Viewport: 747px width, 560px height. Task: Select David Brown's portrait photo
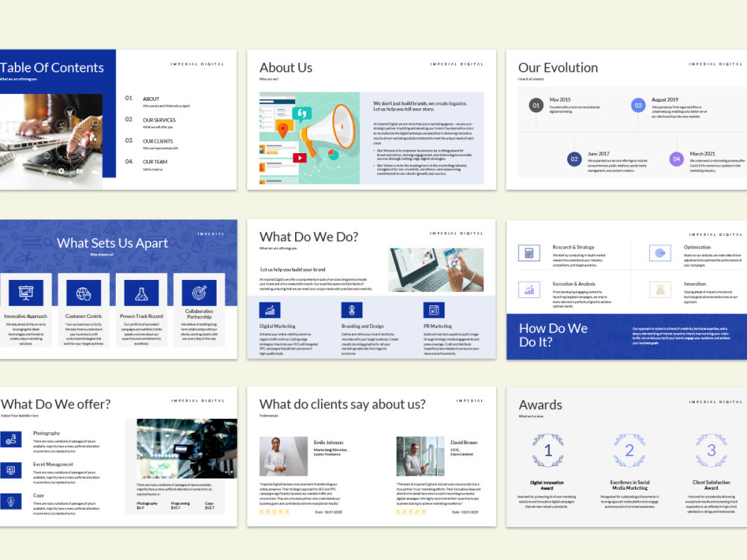420,456
